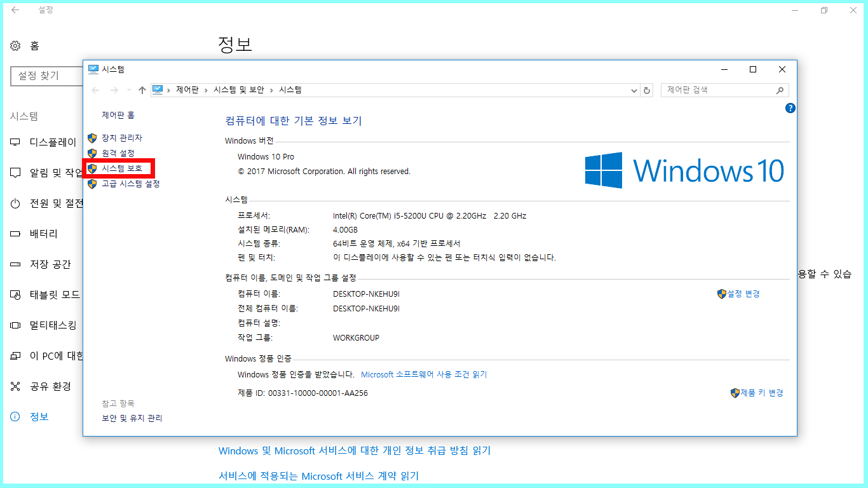The height and width of the screenshot is (488, 868).
Task: Click shield icon beside 장치 관리자
Action: click(x=92, y=138)
